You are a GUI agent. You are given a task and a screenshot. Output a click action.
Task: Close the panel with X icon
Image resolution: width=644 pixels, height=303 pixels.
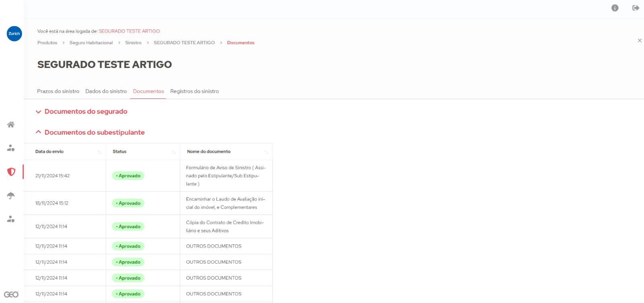click(x=640, y=41)
